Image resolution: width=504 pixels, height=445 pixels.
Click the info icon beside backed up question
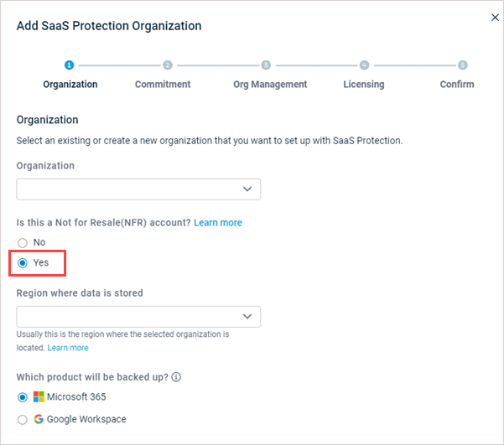pos(176,377)
